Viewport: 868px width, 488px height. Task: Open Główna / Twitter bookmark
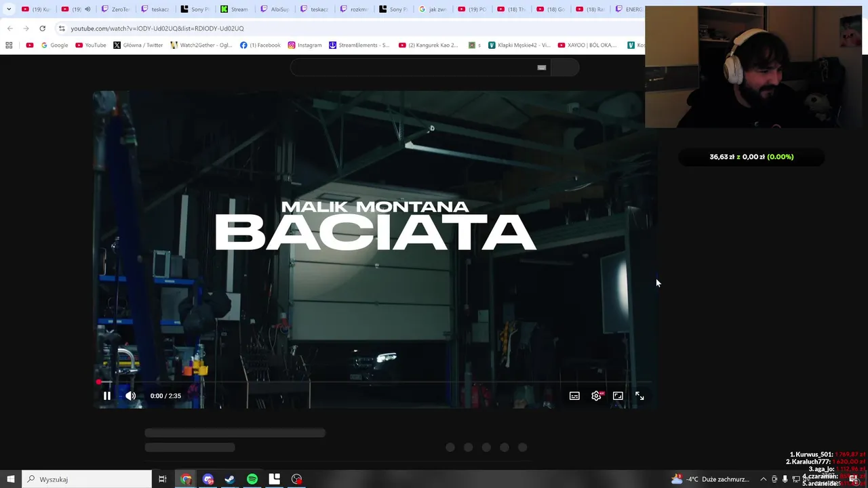(138, 45)
